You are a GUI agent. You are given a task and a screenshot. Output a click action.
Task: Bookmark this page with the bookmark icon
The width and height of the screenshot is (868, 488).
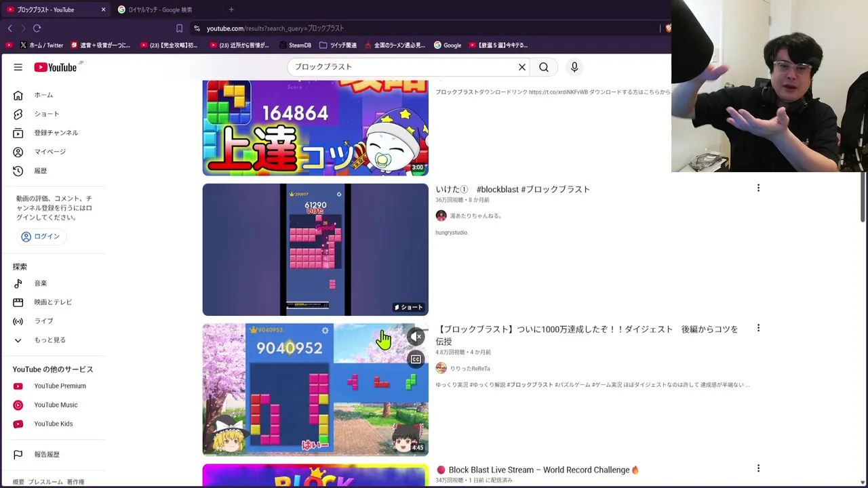179,28
